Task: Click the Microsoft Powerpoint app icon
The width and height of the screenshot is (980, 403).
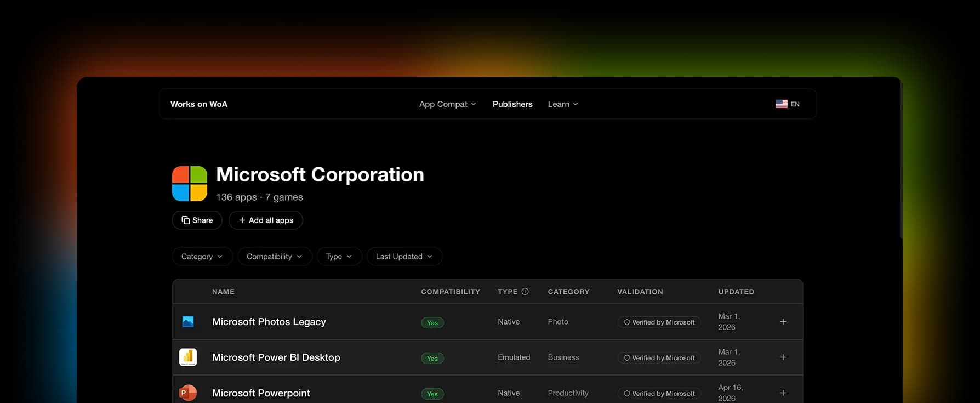Action: 188,393
